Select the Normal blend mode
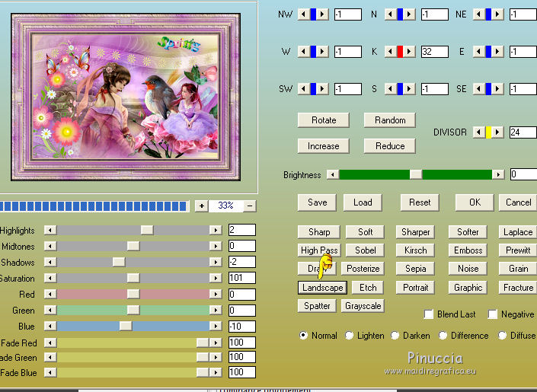Viewport: 537px width, 392px height. (x=303, y=336)
